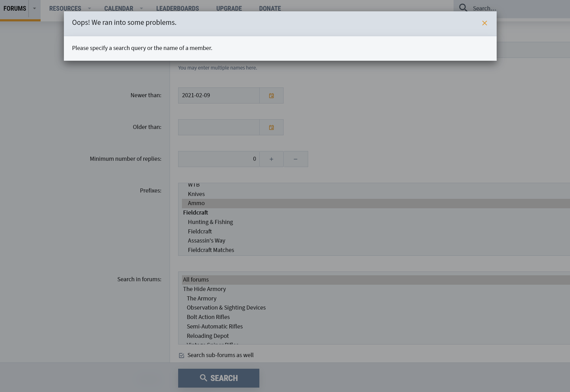
Task: Select the Fieldcraft Matches prefix
Action: coord(376,250)
